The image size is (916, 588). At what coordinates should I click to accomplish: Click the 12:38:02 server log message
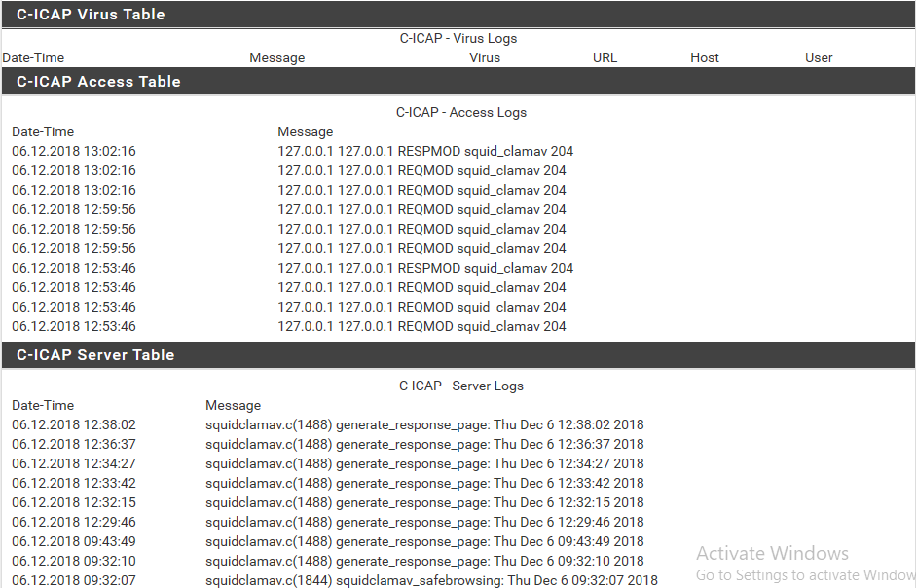[x=424, y=424]
